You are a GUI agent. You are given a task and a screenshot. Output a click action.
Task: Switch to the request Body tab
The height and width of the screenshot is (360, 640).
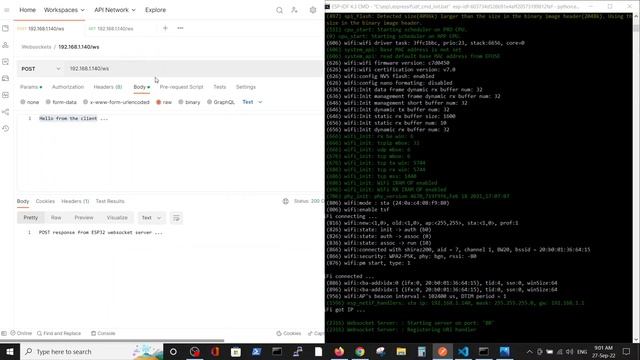pos(141,87)
